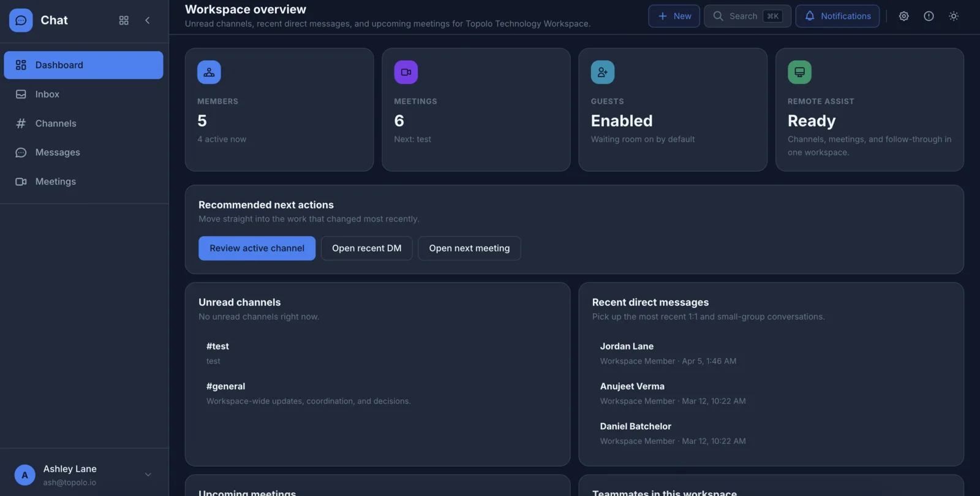Toggle light theme with sun icon
This screenshot has height=496, width=980.
click(x=953, y=16)
